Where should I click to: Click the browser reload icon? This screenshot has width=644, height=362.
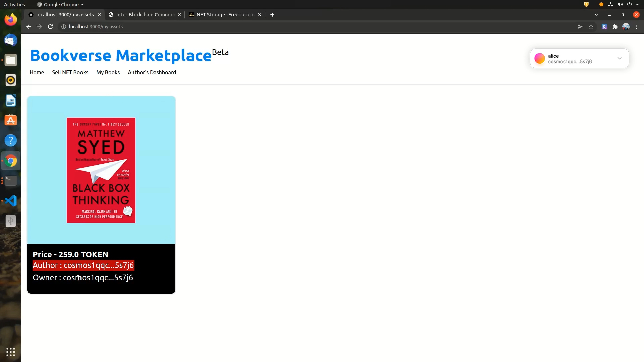pos(50,27)
